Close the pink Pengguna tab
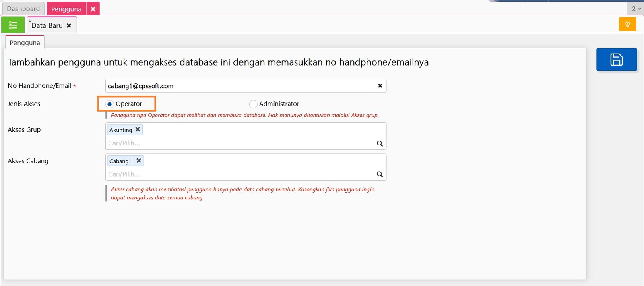Screen dimensions: 644x286 93,9
